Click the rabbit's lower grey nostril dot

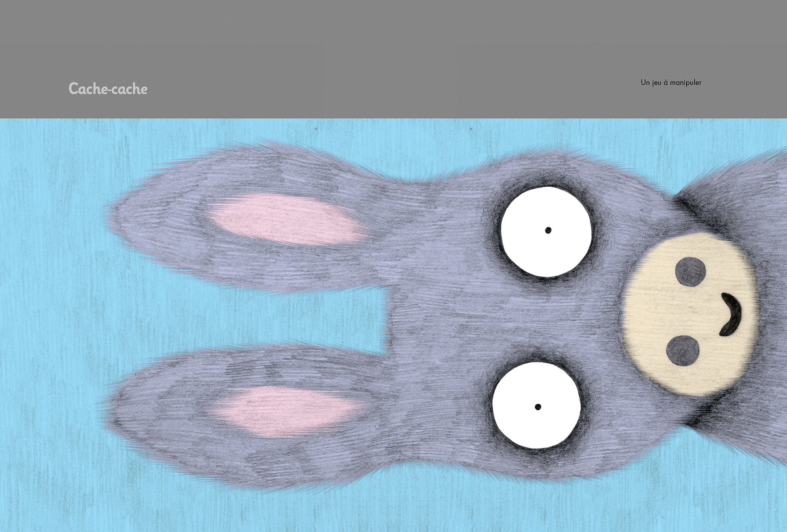pyautogui.click(x=682, y=351)
